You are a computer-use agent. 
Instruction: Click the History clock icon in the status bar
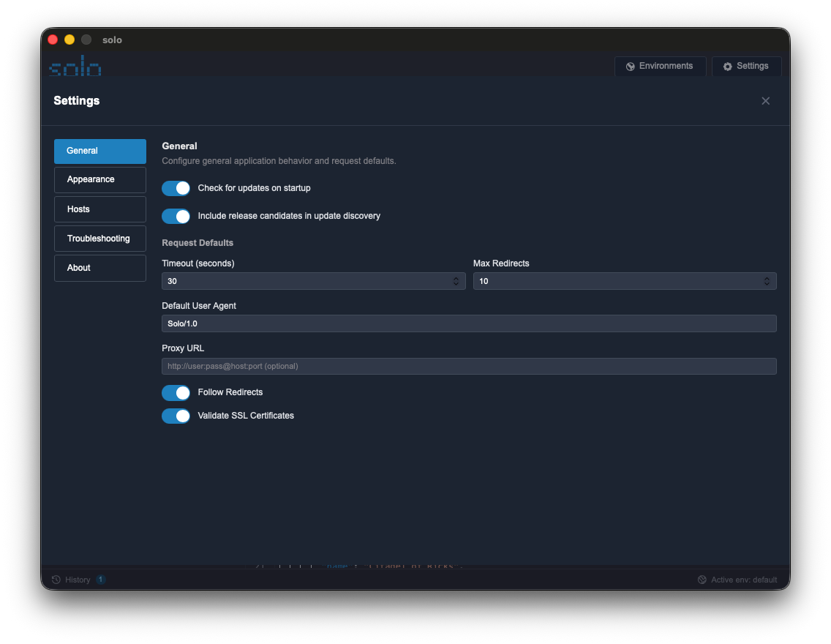click(56, 580)
